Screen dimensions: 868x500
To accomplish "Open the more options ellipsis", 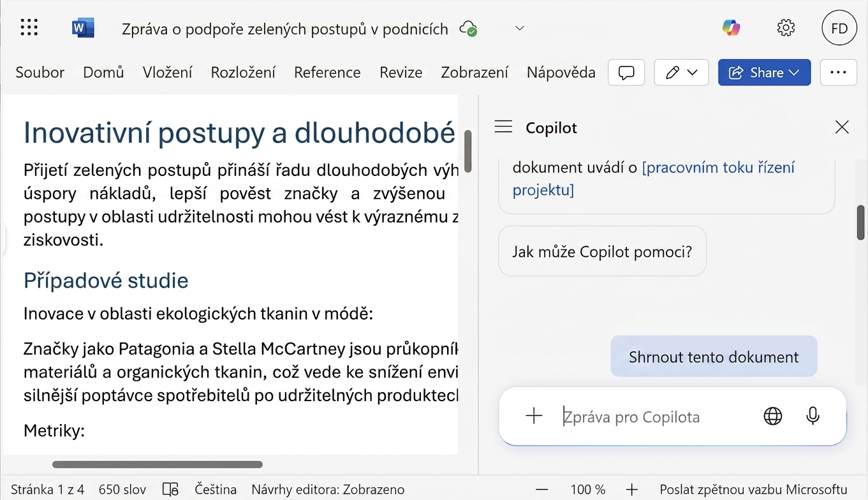I will coord(838,73).
